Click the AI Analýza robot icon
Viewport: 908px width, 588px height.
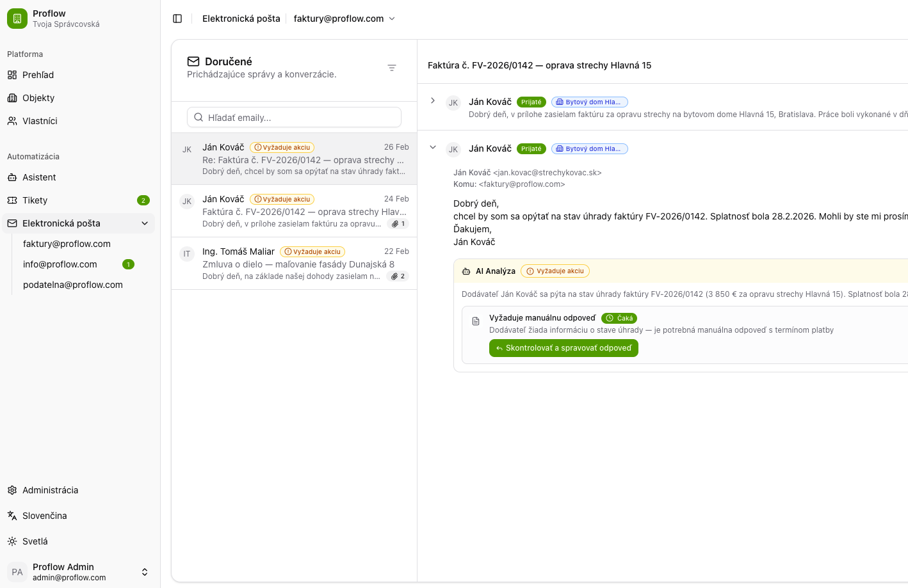pyautogui.click(x=466, y=271)
